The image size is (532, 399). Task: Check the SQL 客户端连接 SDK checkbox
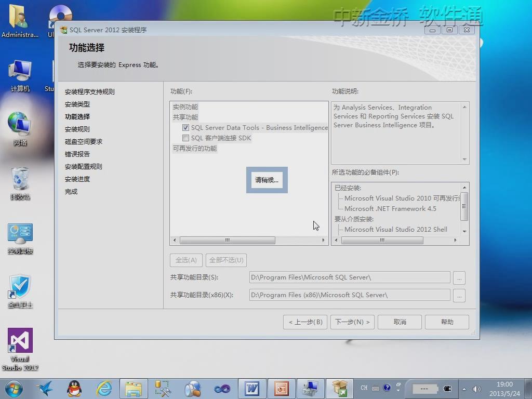click(185, 138)
